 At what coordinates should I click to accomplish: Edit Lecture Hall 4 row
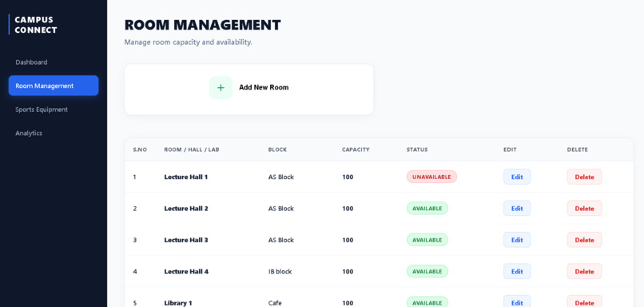click(x=517, y=271)
